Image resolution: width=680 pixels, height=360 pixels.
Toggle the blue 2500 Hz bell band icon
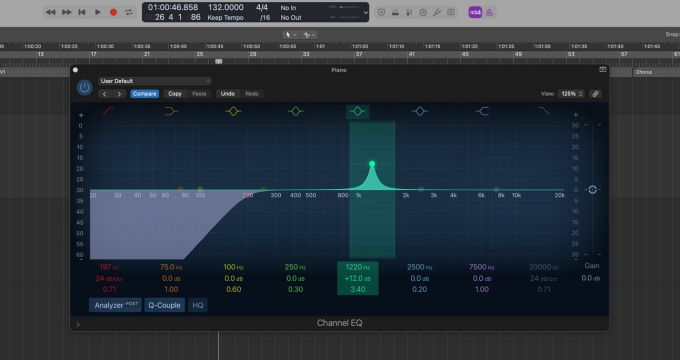click(x=419, y=111)
